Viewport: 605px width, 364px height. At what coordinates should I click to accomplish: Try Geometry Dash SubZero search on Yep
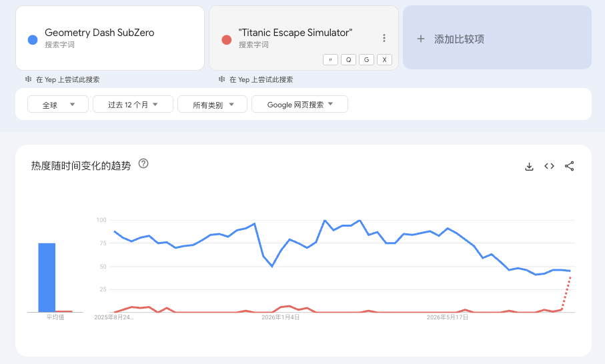click(x=63, y=79)
